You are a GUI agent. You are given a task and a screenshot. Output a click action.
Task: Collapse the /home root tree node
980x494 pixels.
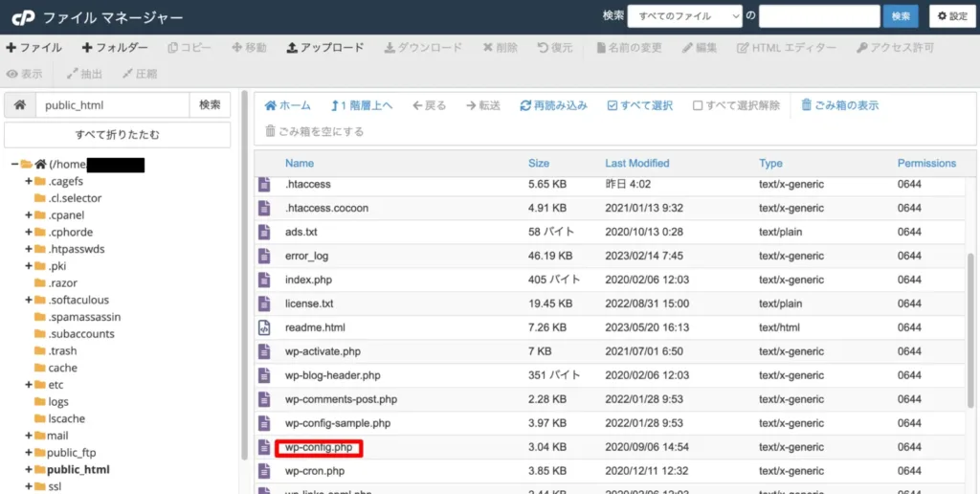[x=14, y=165]
